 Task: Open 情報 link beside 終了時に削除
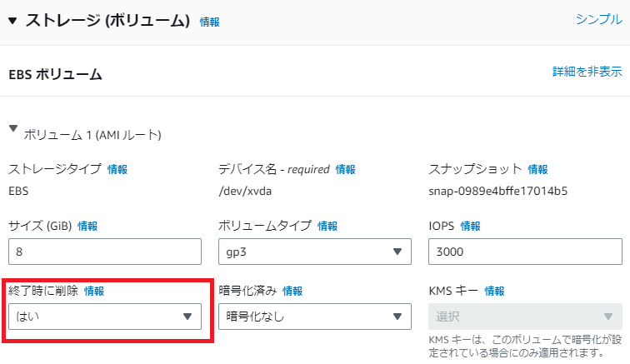point(94,291)
